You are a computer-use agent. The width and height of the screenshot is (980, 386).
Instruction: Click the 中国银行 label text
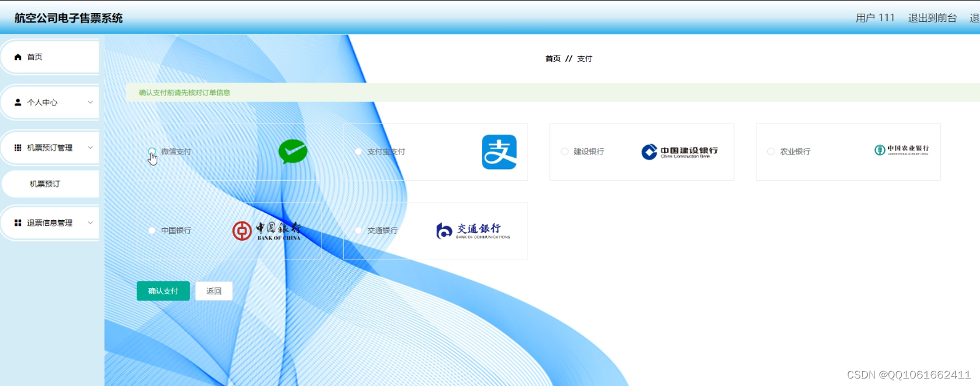pos(176,231)
